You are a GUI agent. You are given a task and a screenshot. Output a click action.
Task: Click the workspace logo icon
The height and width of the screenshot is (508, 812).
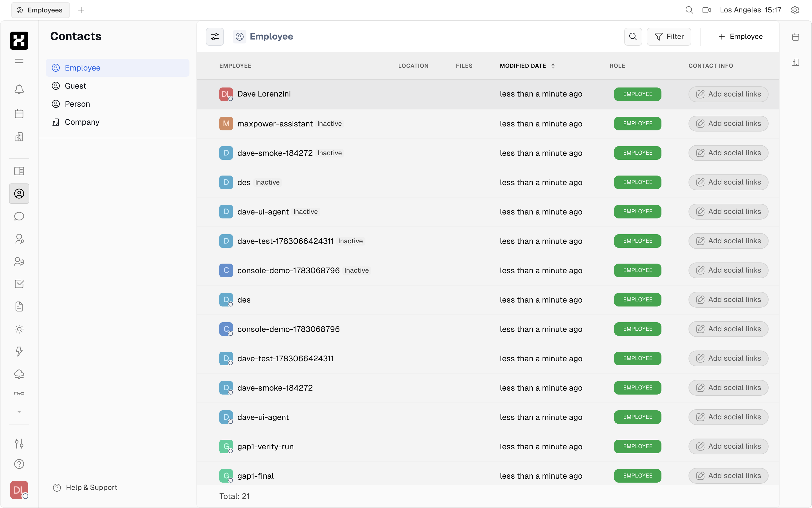[19, 41]
